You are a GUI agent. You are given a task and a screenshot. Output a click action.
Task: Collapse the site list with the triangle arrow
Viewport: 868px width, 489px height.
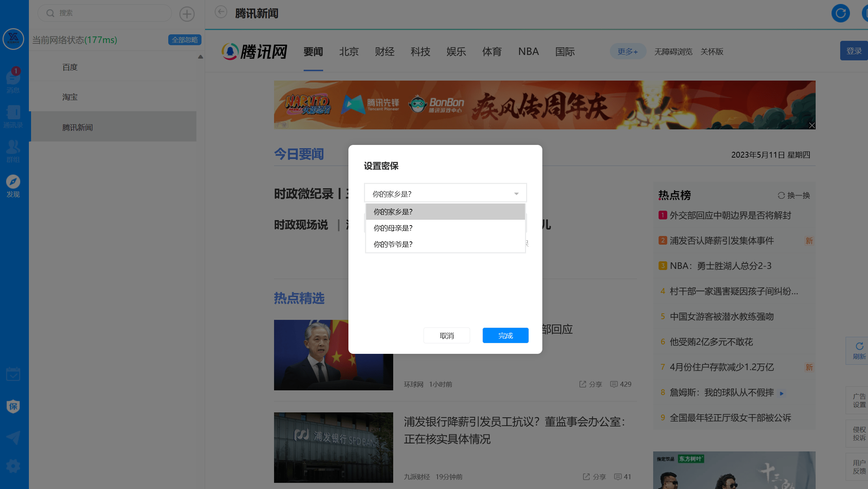[200, 57]
